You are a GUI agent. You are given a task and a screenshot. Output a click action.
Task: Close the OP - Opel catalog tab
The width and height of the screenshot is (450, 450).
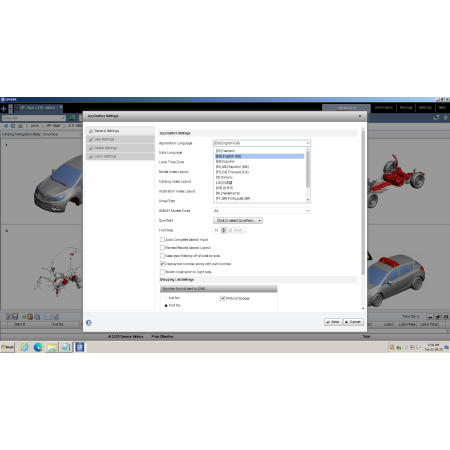click(61, 107)
